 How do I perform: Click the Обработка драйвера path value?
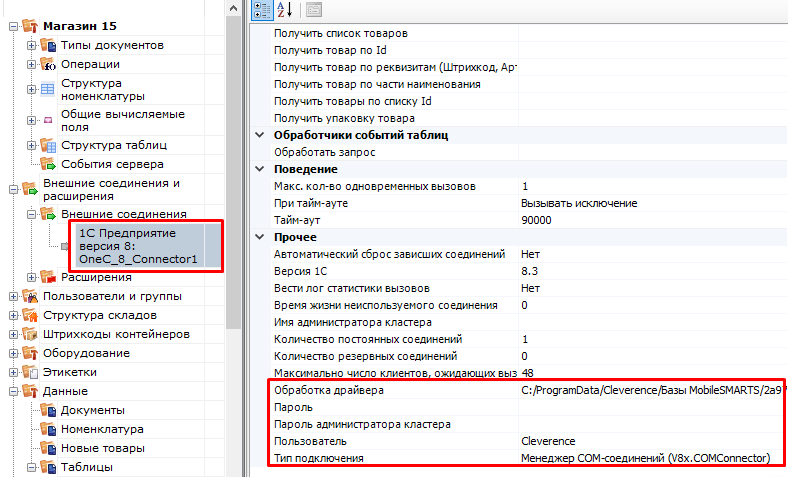coord(651,390)
